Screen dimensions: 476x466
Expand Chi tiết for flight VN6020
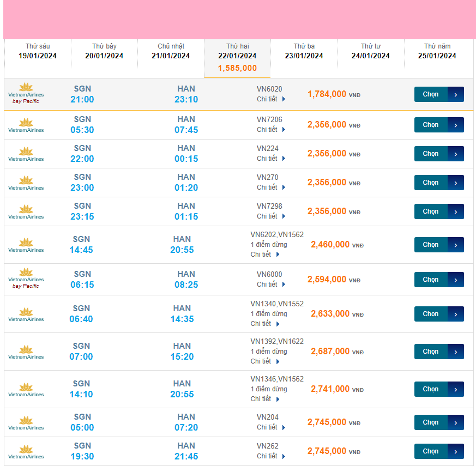point(271,99)
